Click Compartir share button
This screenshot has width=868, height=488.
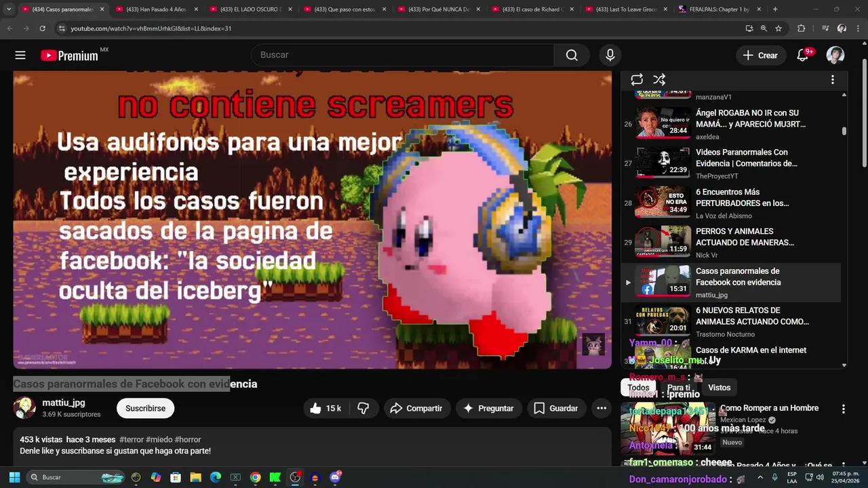coord(416,408)
